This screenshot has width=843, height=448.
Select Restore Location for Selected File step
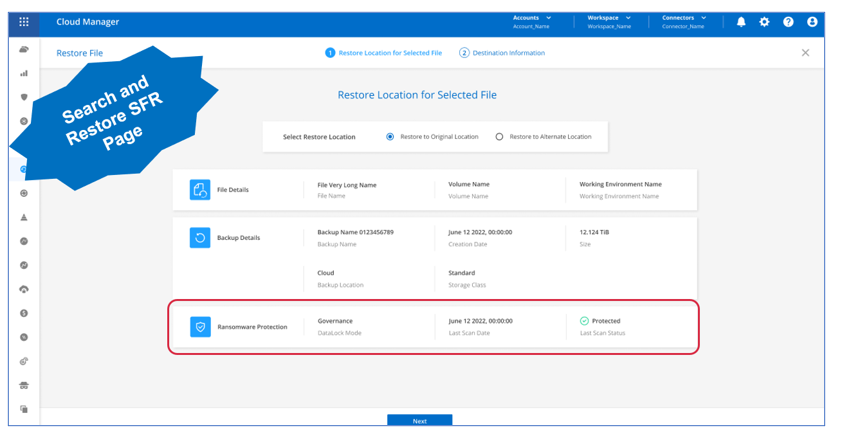(x=383, y=53)
